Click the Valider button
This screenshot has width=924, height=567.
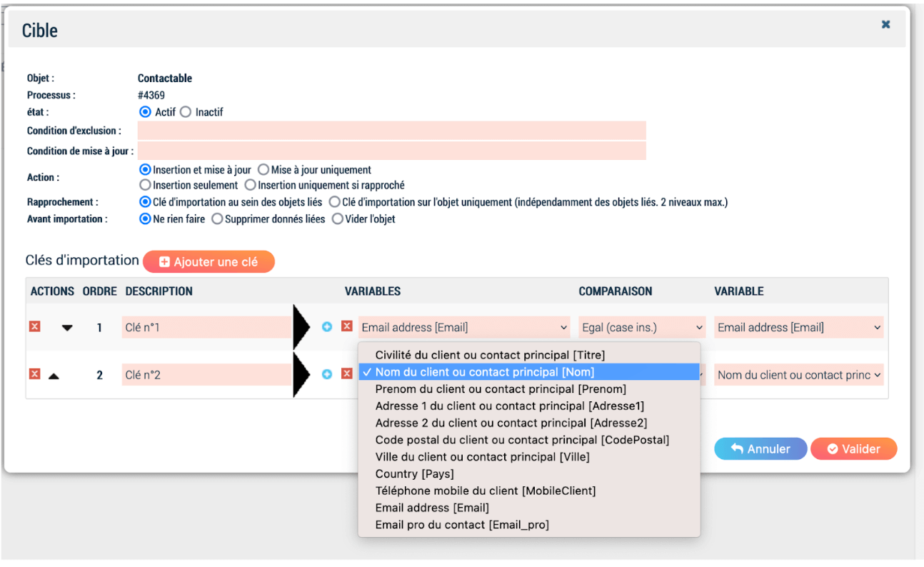point(853,449)
